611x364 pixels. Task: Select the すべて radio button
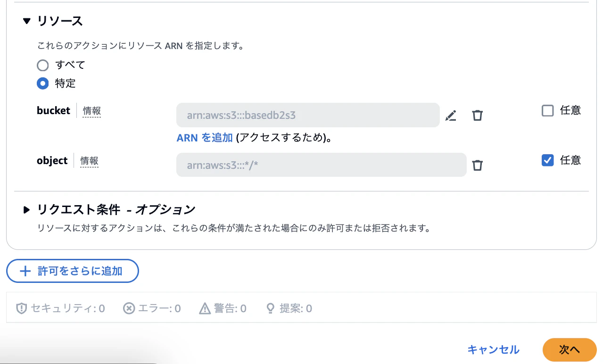click(x=43, y=65)
